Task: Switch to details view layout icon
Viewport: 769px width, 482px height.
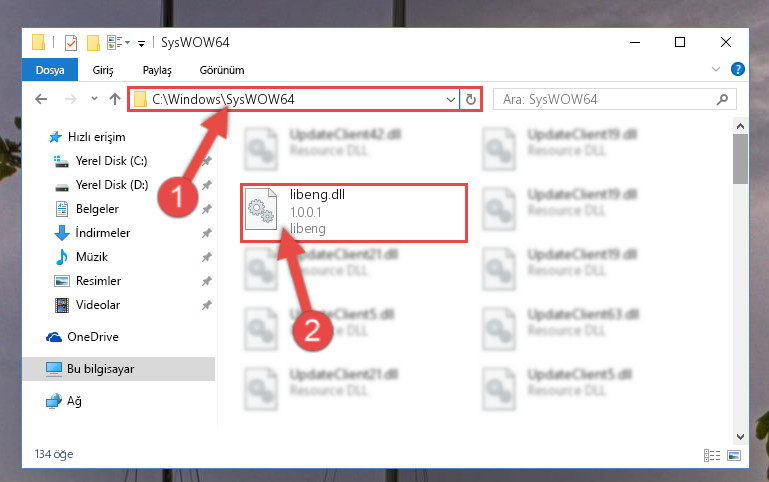Action: click(712, 456)
